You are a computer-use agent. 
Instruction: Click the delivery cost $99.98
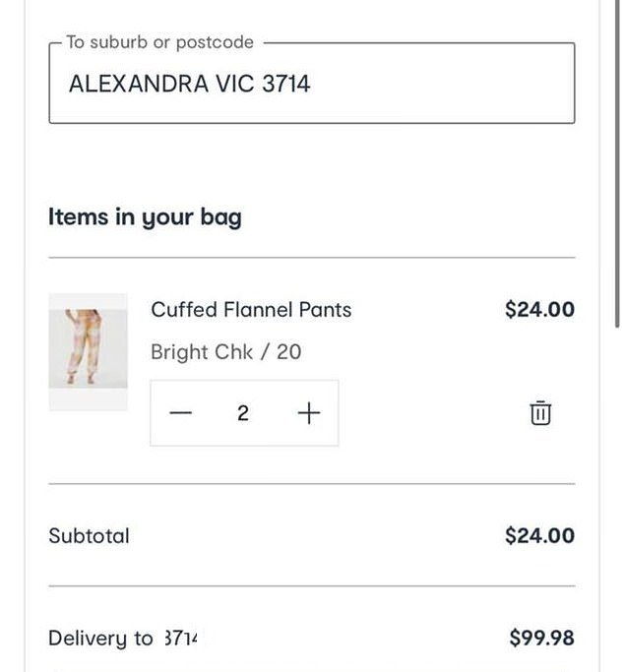pyautogui.click(x=541, y=638)
